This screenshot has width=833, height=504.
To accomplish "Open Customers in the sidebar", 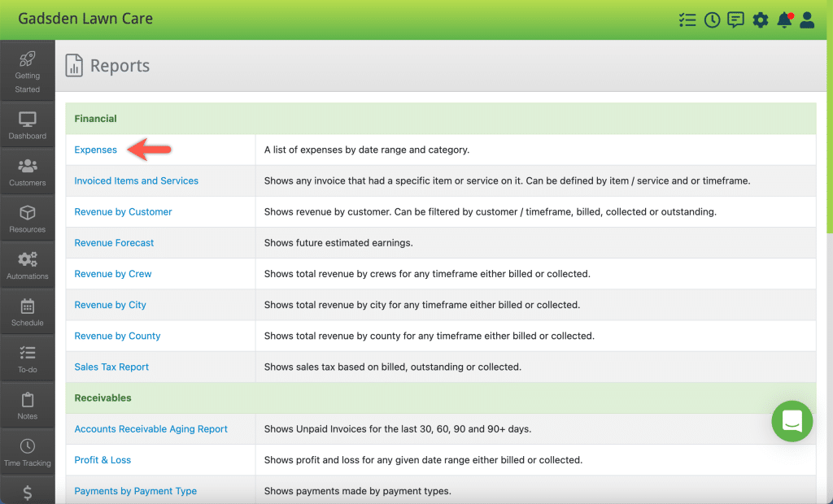I will click(x=28, y=172).
